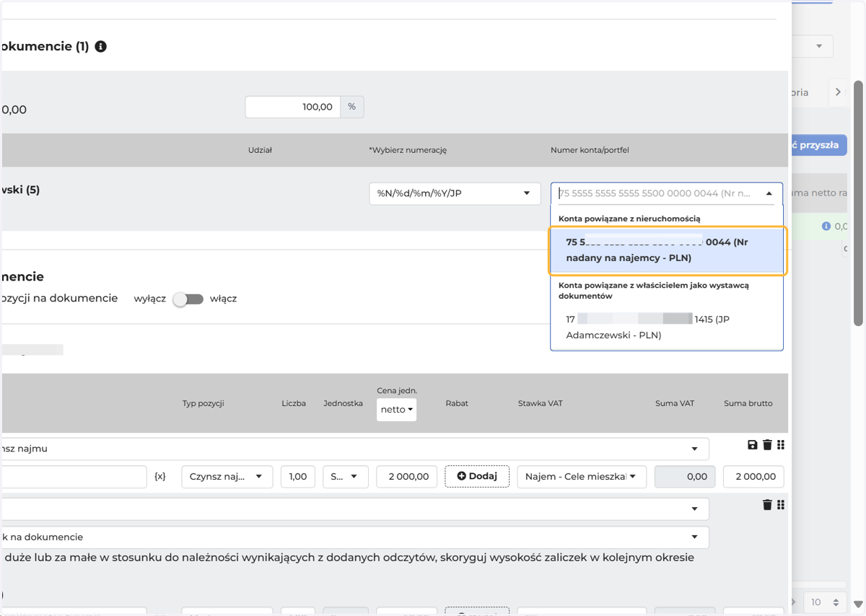Click the partially visible 'przyszła' blue button

pos(819,144)
